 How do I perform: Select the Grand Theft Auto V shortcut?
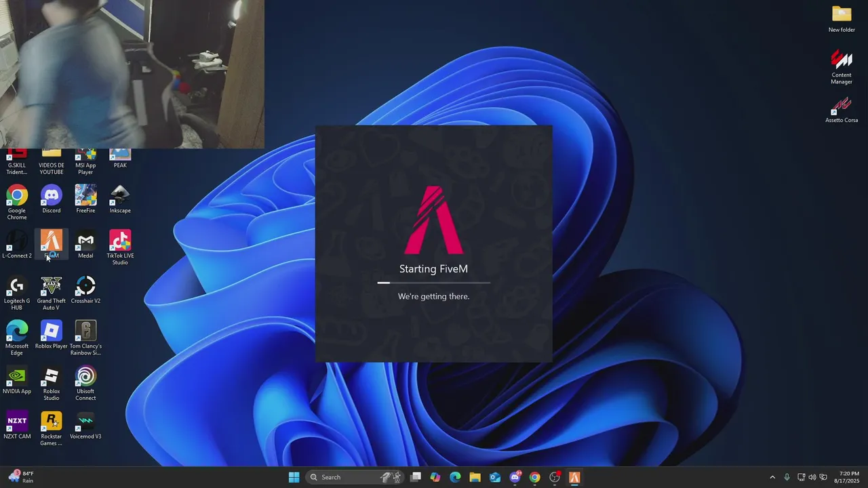click(52, 293)
